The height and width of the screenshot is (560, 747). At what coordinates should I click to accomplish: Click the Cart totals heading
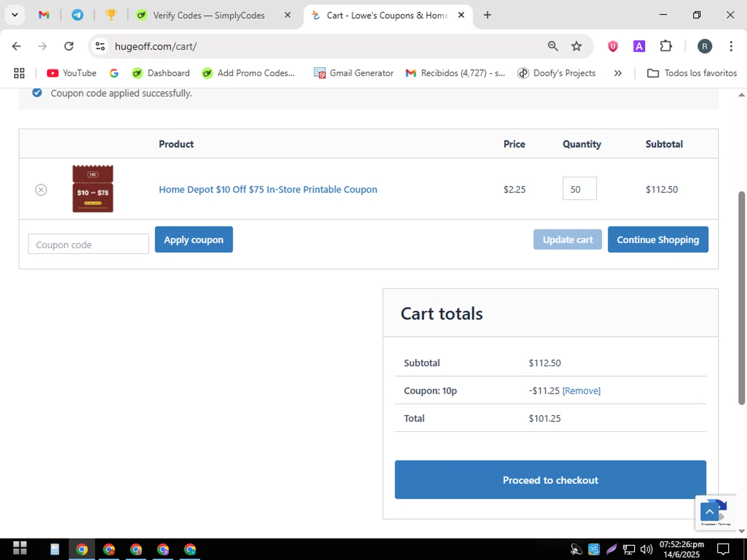click(442, 314)
